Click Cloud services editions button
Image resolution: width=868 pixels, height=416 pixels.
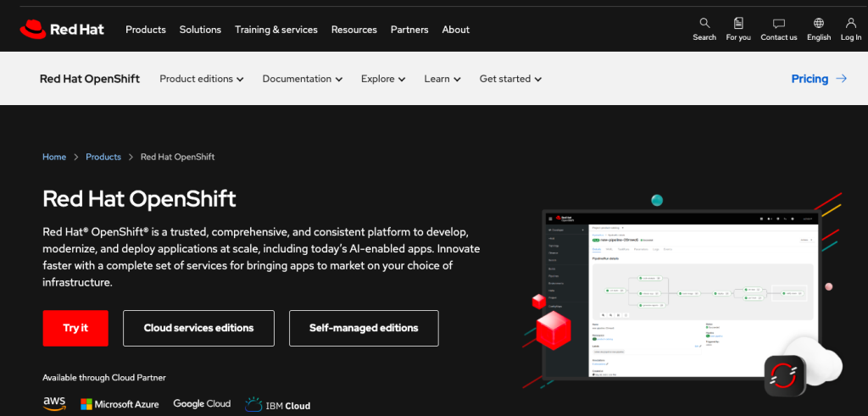click(198, 328)
